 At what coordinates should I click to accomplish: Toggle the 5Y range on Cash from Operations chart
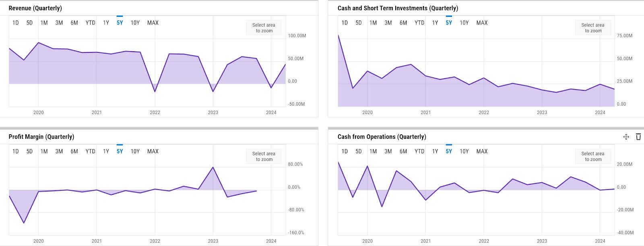pos(448,151)
